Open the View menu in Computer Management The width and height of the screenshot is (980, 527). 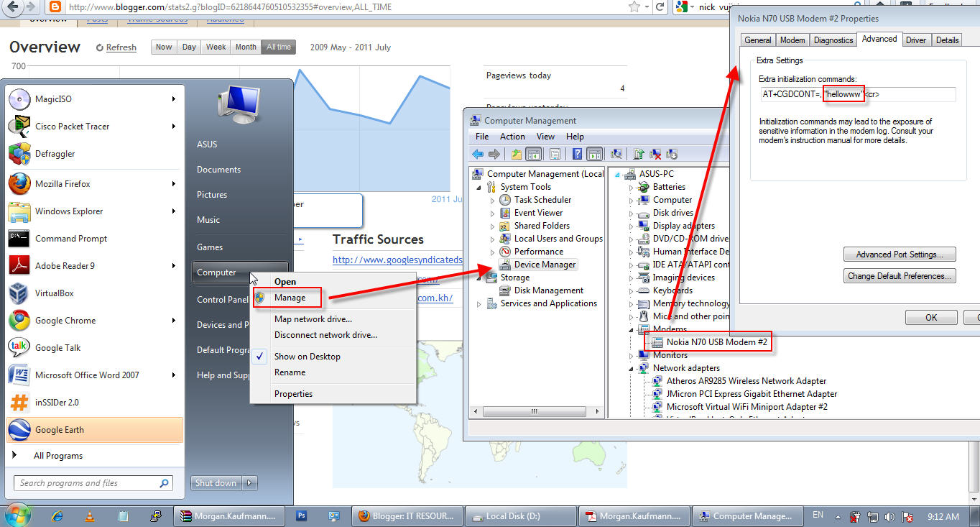(x=545, y=136)
